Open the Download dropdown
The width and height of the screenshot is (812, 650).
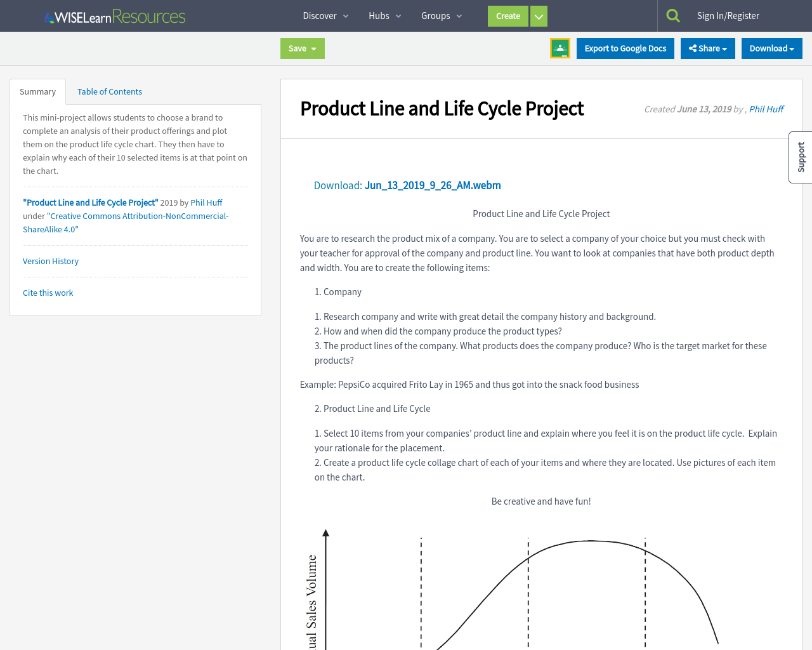coord(771,48)
